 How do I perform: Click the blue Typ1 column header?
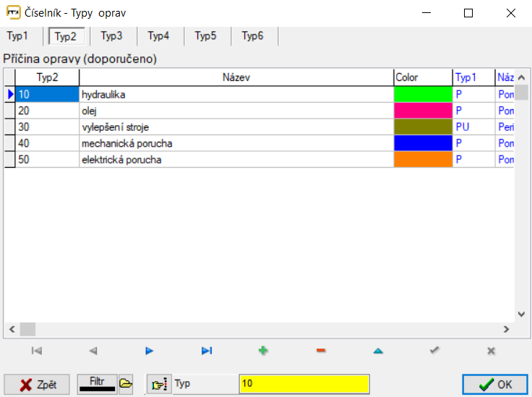474,77
